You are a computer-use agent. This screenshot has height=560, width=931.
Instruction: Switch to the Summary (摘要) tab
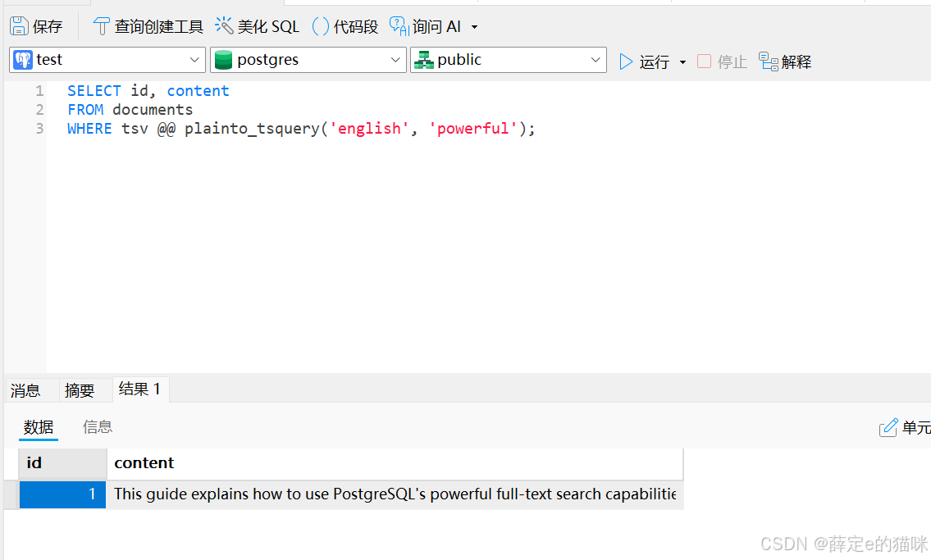coord(80,390)
